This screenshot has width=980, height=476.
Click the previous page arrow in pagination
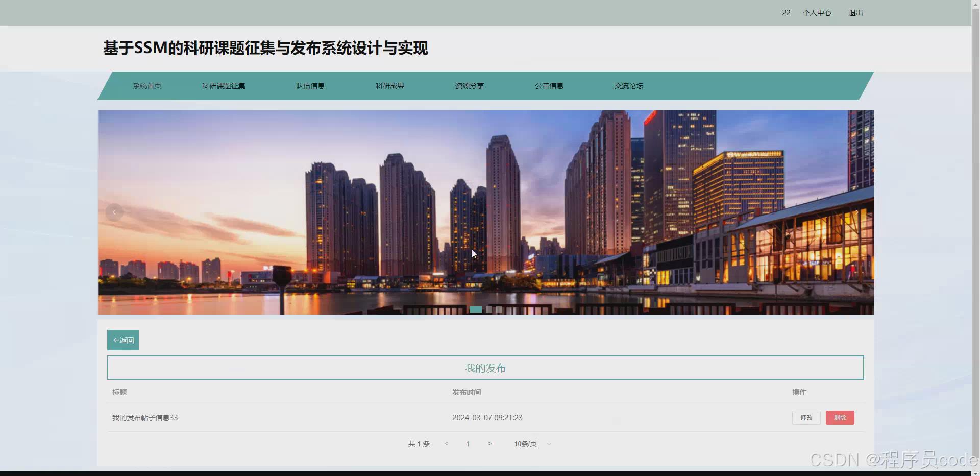pos(446,444)
